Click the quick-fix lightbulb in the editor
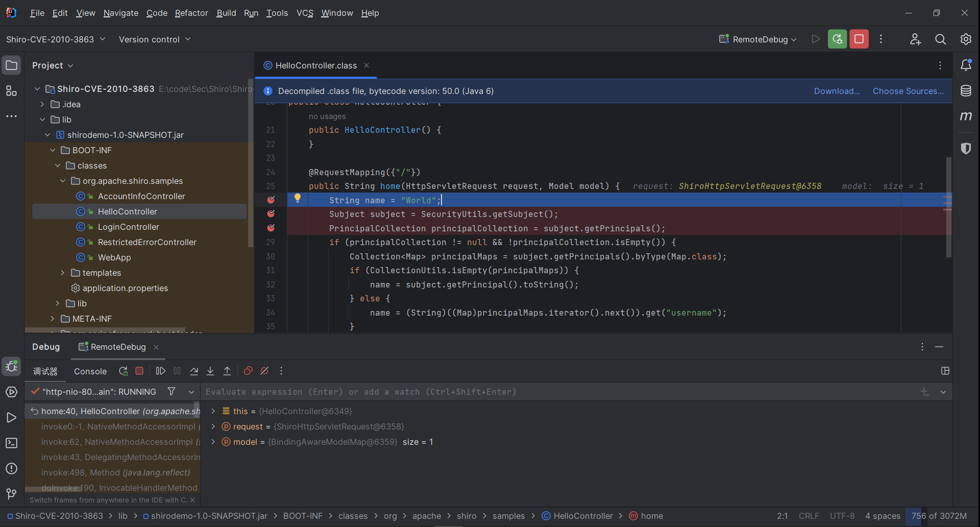The image size is (980, 527). click(298, 199)
